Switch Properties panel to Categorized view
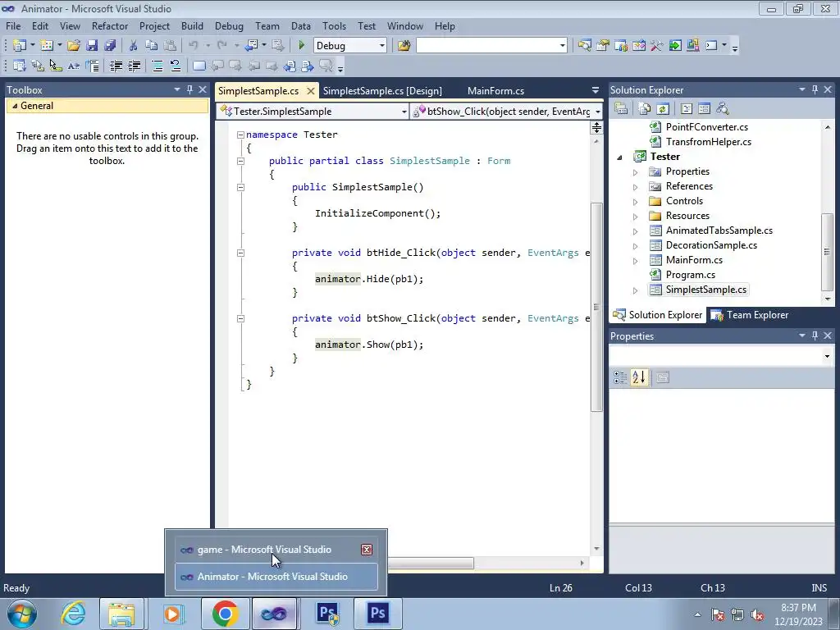This screenshot has height=630, width=840. click(620, 377)
